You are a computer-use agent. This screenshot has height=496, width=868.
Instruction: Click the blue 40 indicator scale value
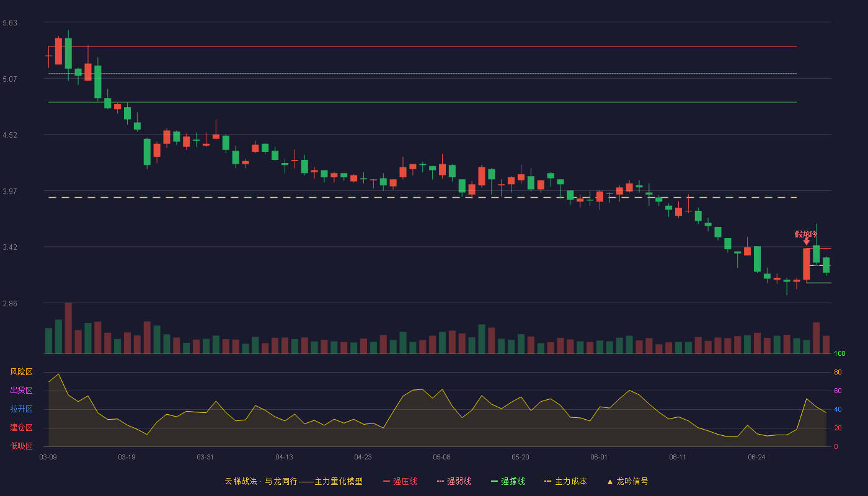click(x=838, y=409)
